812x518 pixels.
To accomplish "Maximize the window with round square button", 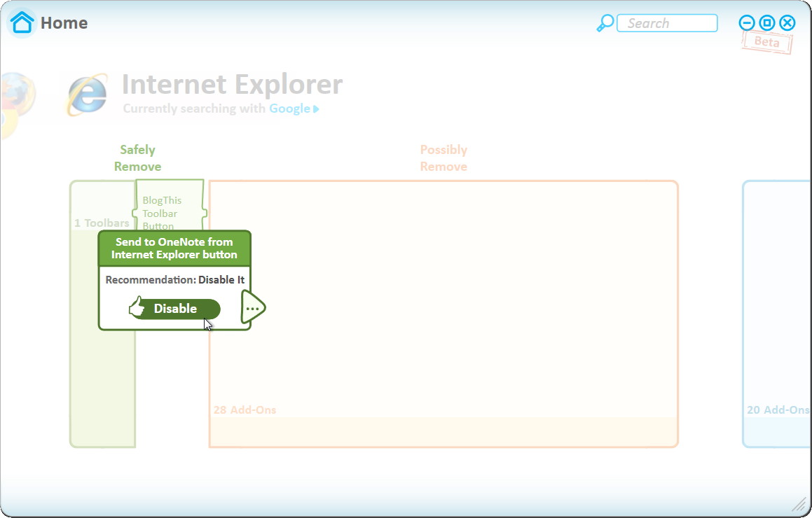I will click(x=767, y=23).
